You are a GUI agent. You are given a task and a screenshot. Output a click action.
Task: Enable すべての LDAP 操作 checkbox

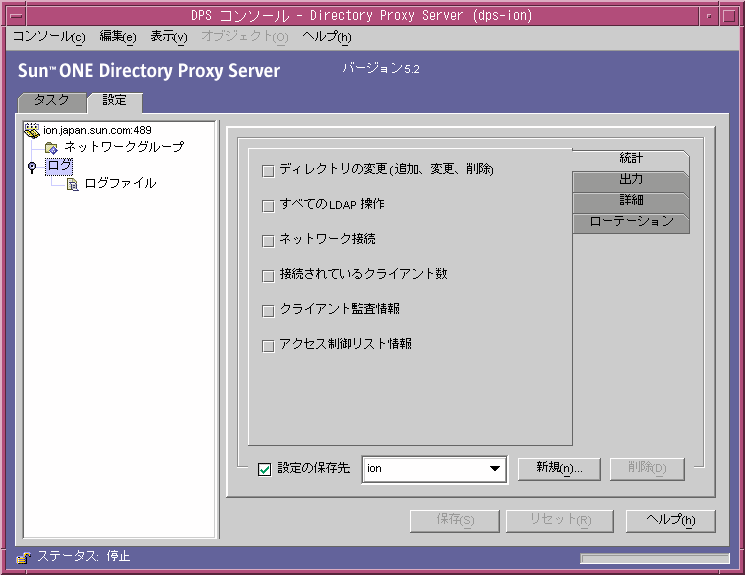[x=268, y=206]
